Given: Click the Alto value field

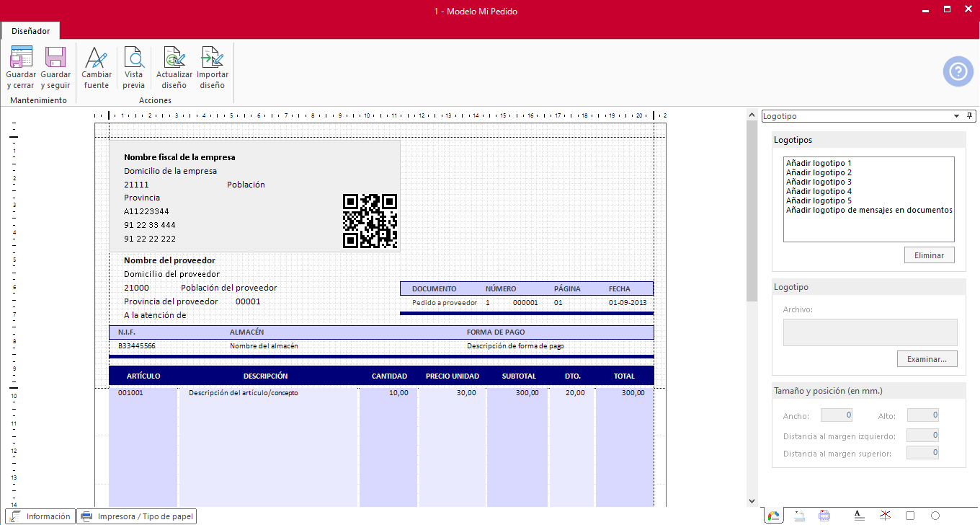Looking at the screenshot, I should point(923,415).
